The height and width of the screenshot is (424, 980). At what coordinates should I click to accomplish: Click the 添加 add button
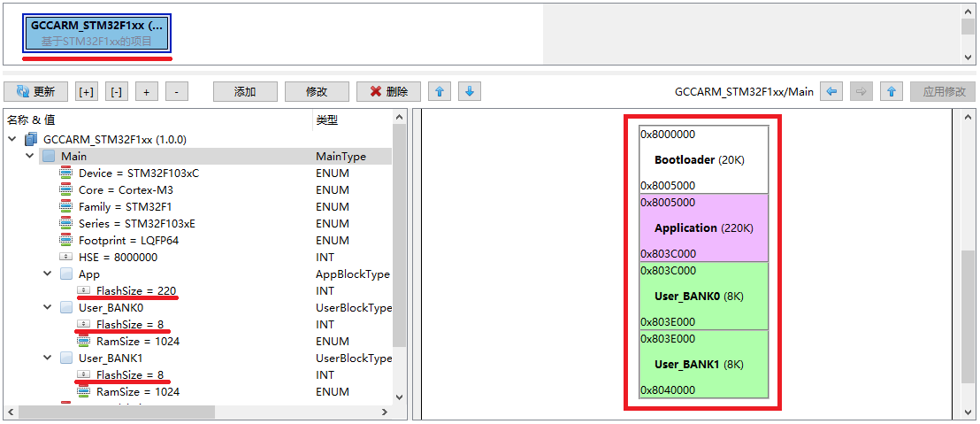(x=245, y=92)
